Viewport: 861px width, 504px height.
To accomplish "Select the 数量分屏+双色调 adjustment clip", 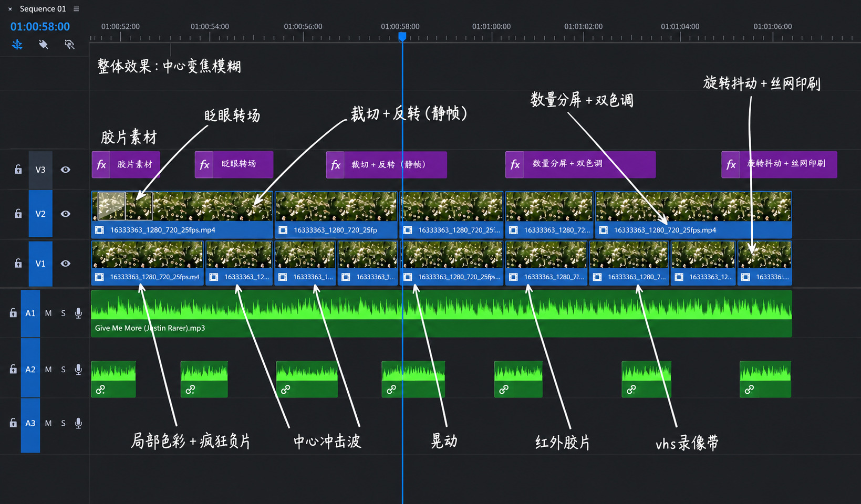I will click(580, 164).
